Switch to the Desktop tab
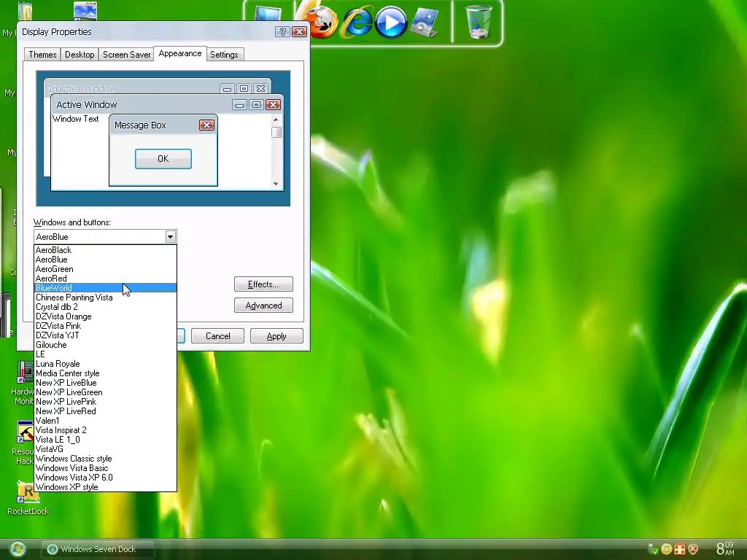This screenshot has height=560, width=747. (x=80, y=54)
